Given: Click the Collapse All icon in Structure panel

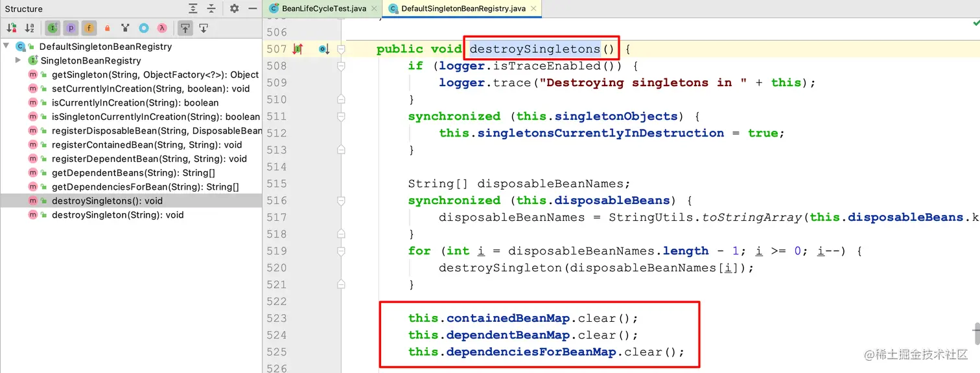Looking at the screenshot, I should [x=211, y=8].
